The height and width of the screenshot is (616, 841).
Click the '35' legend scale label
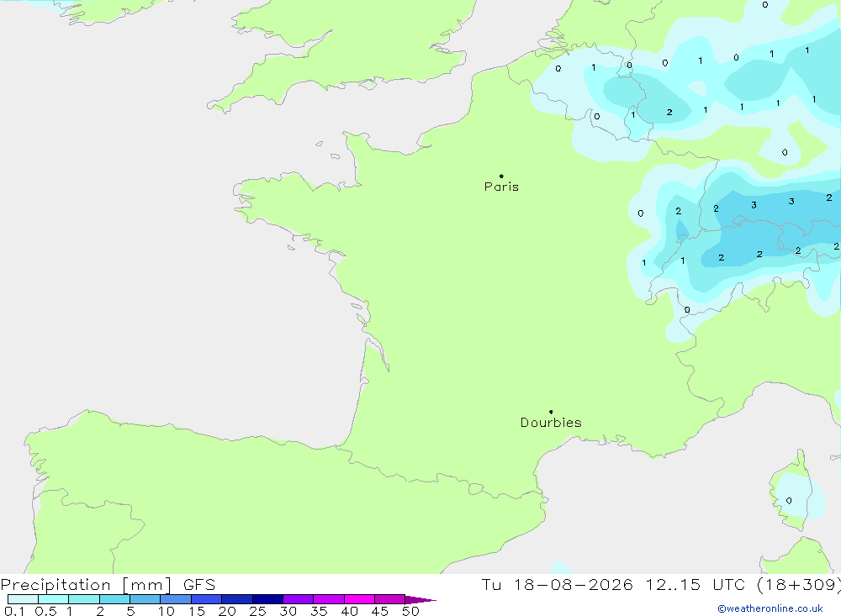pyautogui.click(x=319, y=611)
